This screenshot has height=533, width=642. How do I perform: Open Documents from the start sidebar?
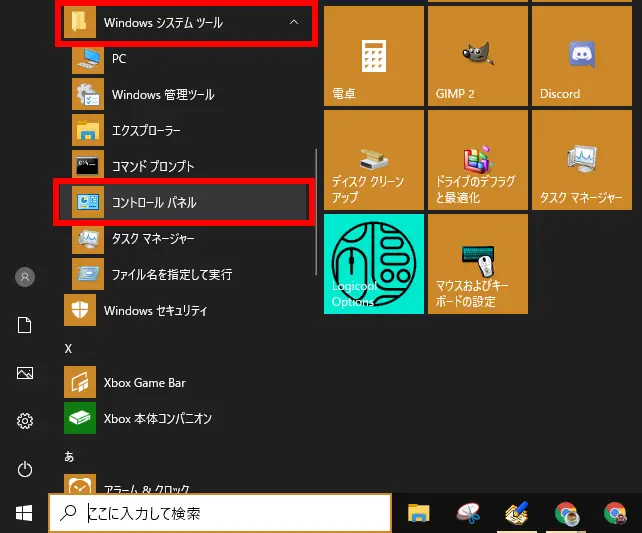25,325
